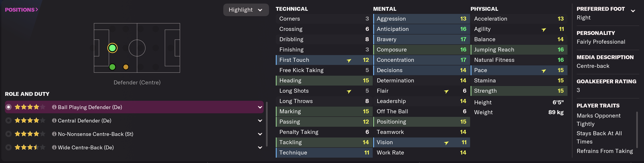Click the arrow icon next to Pace
Screen dimensions: 644x163
tap(543, 71)
